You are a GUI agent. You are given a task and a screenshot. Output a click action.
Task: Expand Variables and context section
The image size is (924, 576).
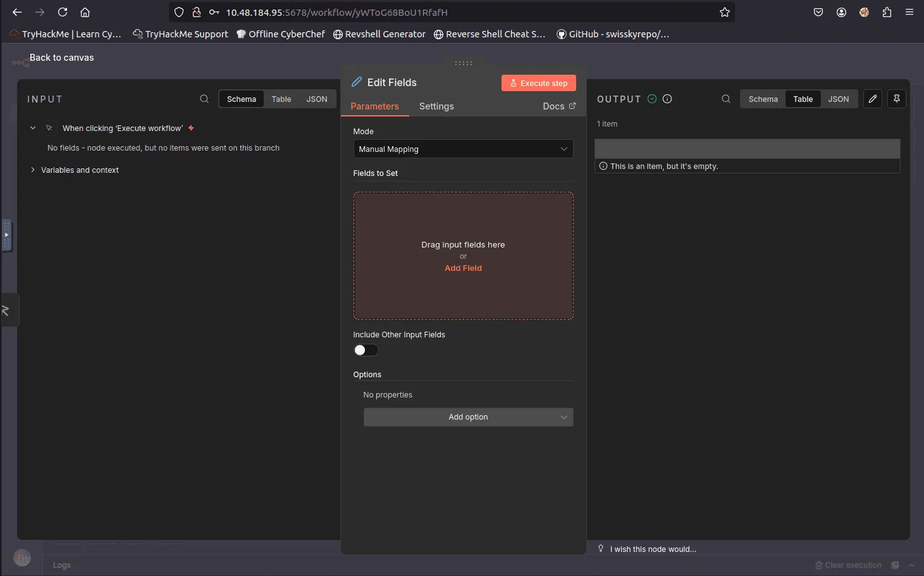[x=80, y=170]
